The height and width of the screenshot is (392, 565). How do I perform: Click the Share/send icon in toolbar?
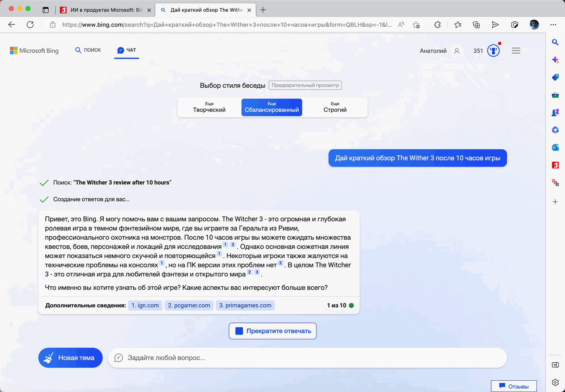tap(495, 25)
